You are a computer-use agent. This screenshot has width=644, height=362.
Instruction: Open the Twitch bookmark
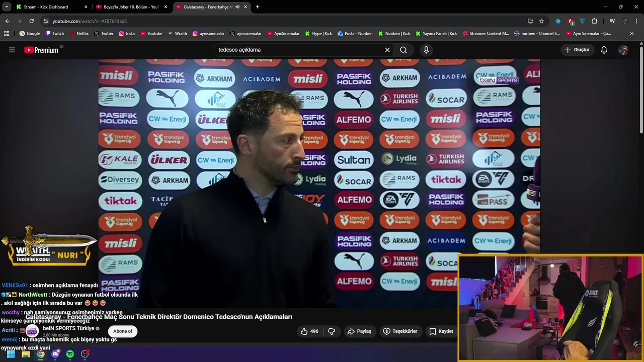(55, 34)
